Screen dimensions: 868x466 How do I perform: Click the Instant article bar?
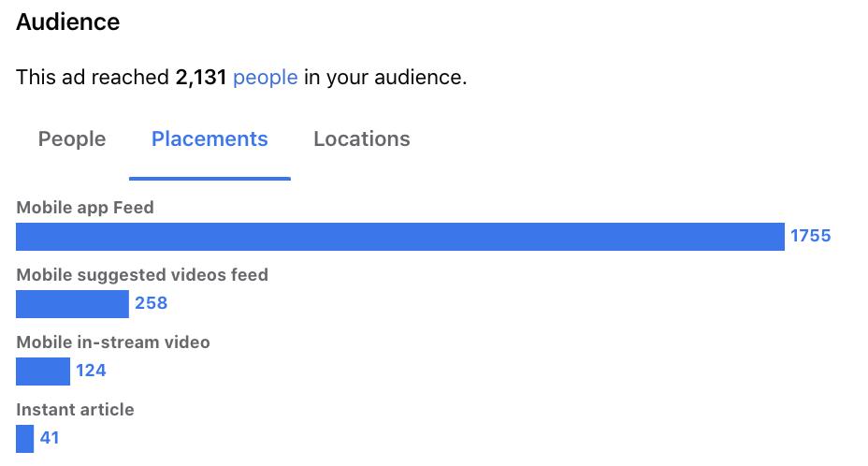25,439
